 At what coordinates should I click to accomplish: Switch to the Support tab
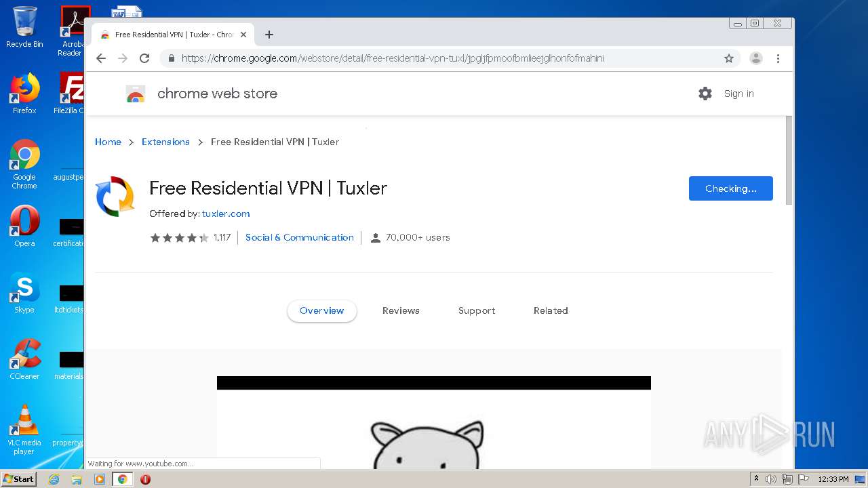[477, 310]
